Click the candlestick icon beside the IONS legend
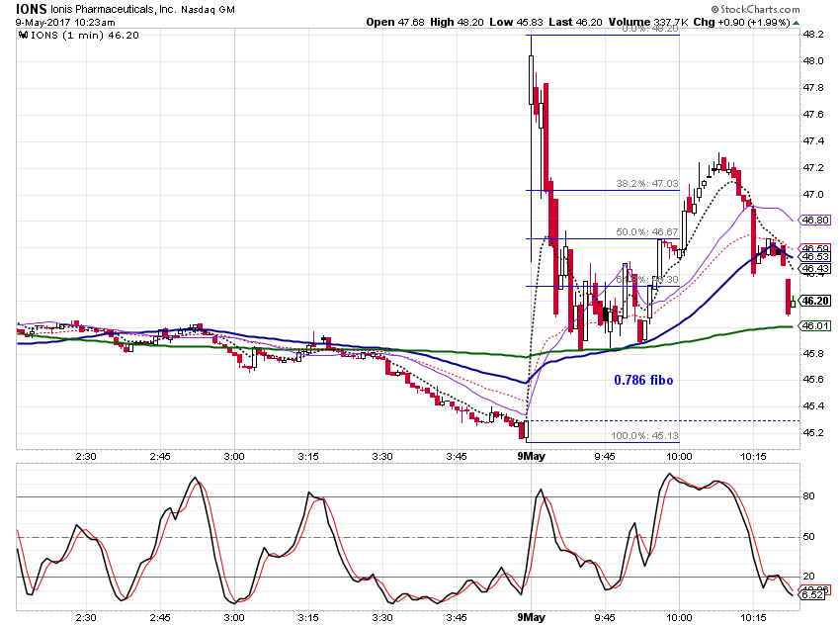The height and width of the screenshot is (626, 840). click(23, 36)
